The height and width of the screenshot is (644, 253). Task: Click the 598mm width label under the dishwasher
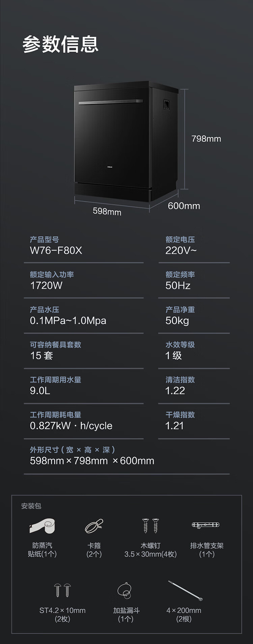107,211
